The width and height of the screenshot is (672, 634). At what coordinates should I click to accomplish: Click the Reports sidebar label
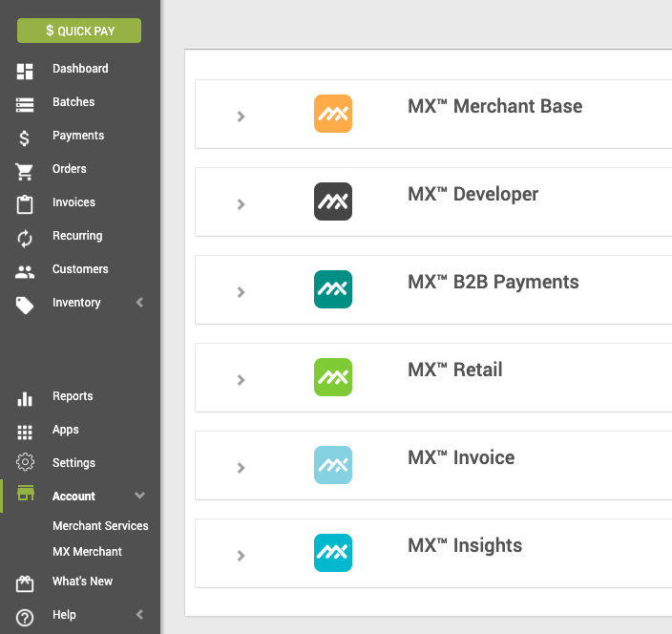tap(73, 396)
